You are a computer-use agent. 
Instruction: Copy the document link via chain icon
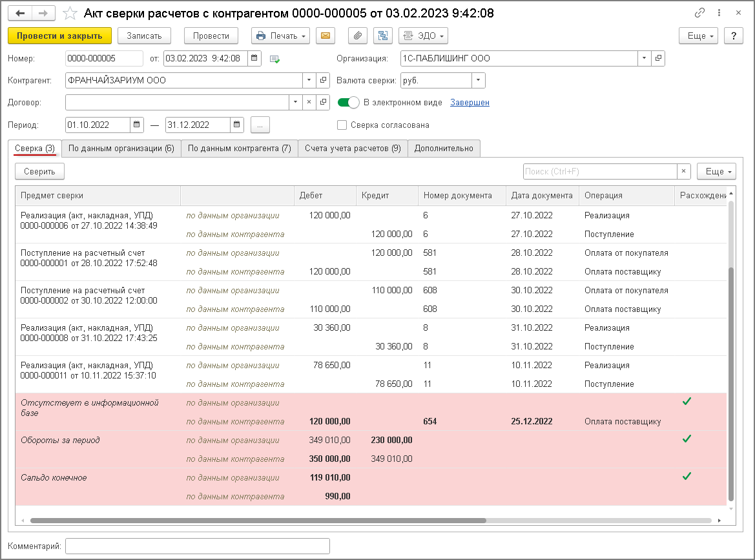point(699,13)
